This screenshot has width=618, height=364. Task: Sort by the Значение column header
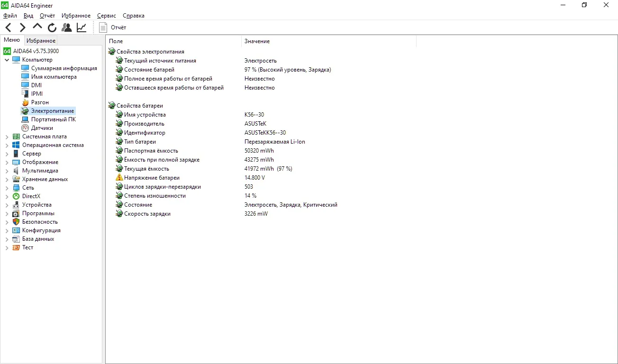click(x=329, y=41)
